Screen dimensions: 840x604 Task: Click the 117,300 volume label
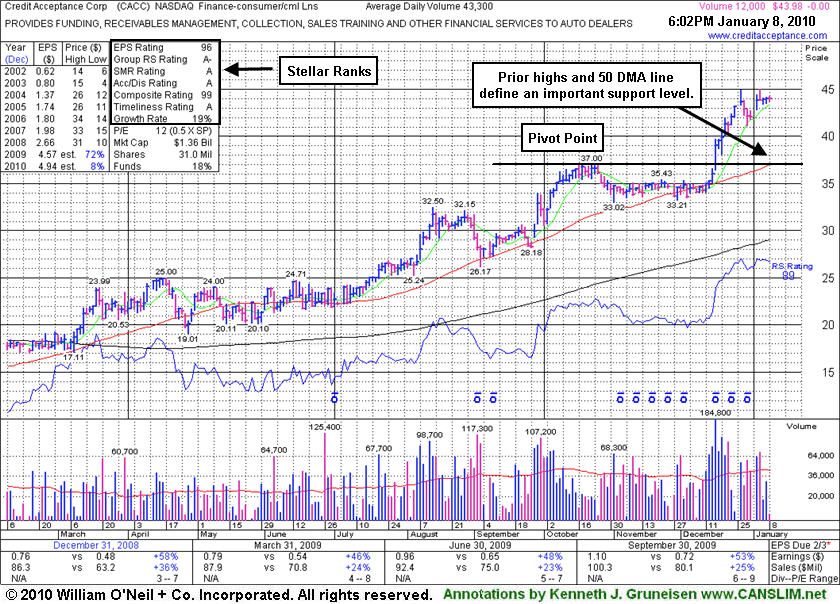pyautogui.click(x=477, y=429)
